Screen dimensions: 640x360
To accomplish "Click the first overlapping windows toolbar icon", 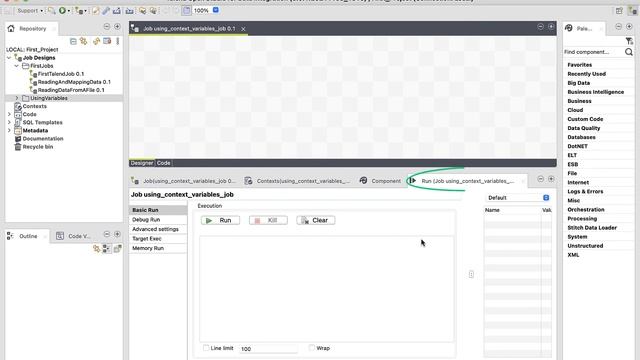I will click(142, 11).
